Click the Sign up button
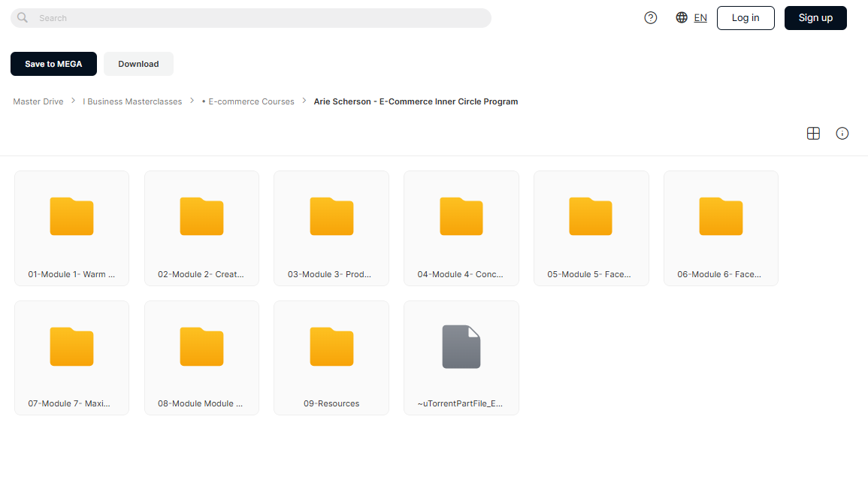Screen dimensions: 868x480 click(815, 18)
